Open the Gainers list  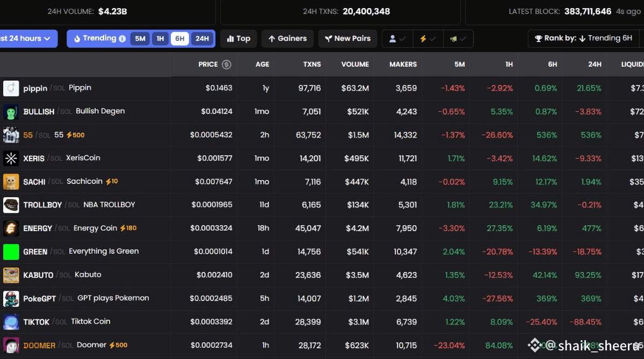click(x=287, y=39)
